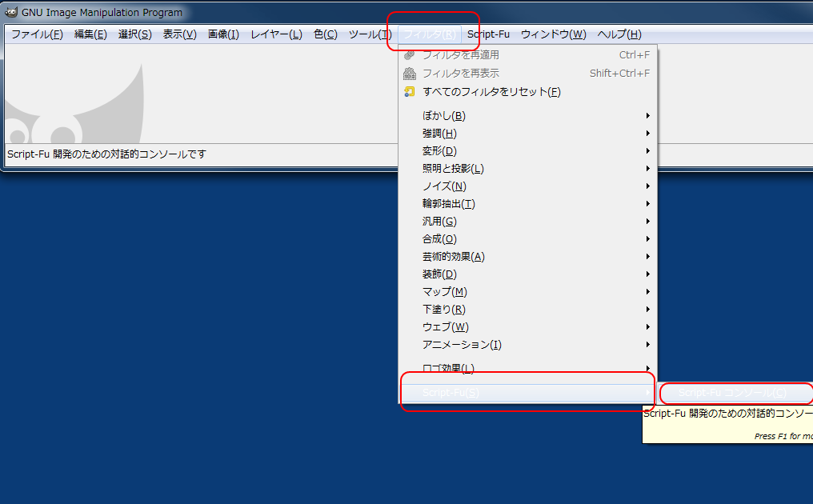Choose マップ(M) in the filter menu
The width and height of the screenshot is (813, 504).
point(528,292)
